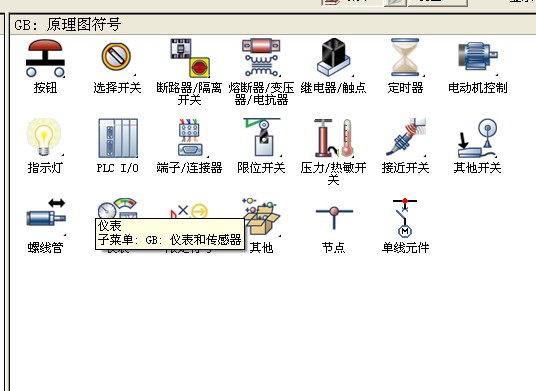Click the 限定符号 qualifying symbols icon
536x391 pixels.
pos(189,210)
